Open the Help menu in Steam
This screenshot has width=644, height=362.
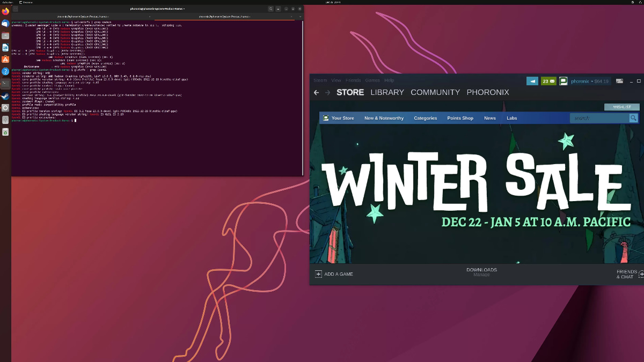click(389, 80)
